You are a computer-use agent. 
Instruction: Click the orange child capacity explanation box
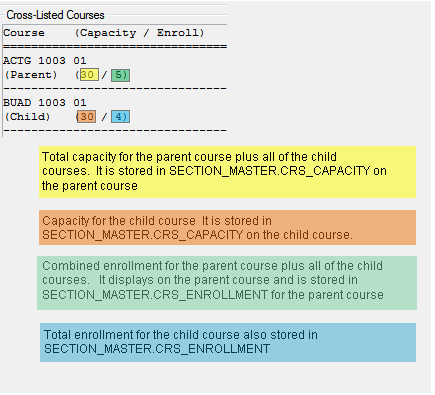pos(227,227)
